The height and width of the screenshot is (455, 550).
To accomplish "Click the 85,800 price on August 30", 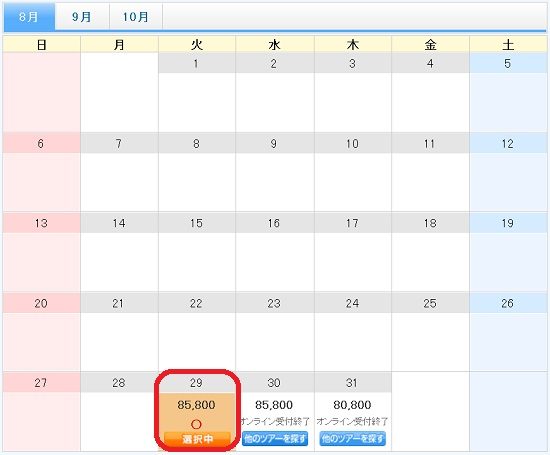I will click(274, 405).
